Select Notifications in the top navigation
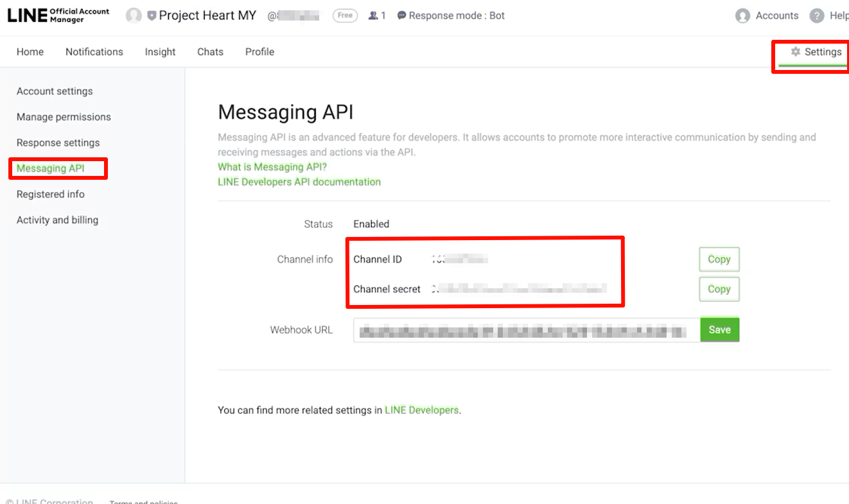The height and width of the screenshot is (504, 849). (x=94, y=51)
